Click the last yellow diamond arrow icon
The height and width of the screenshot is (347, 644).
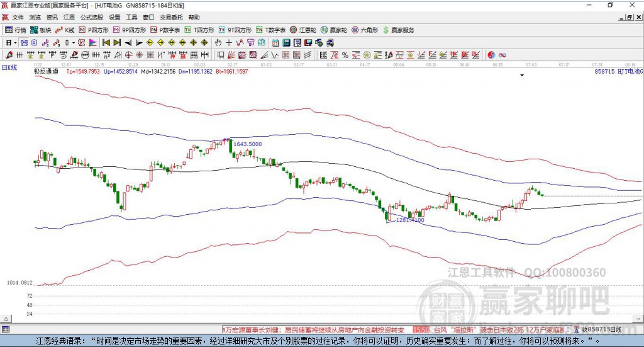[204, 43]
